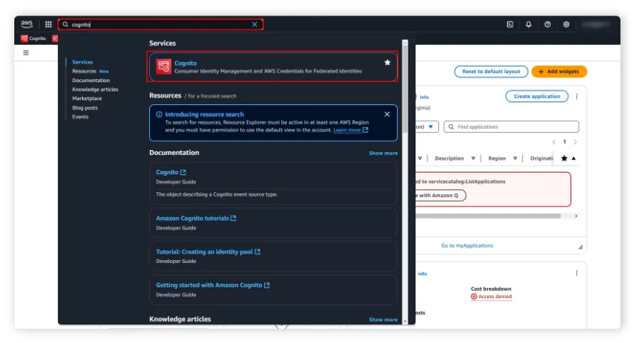Click the scroll-up arrow of results scrollbar
Viewport: 644px width, 343px height.
pyautogui.click(x=405, y=42)
